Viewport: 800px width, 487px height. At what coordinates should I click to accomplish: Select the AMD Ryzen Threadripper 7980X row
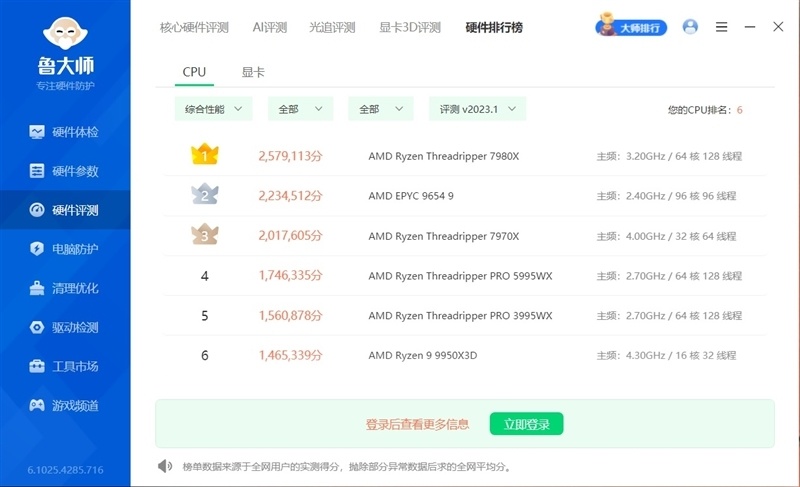pos(444,156)
